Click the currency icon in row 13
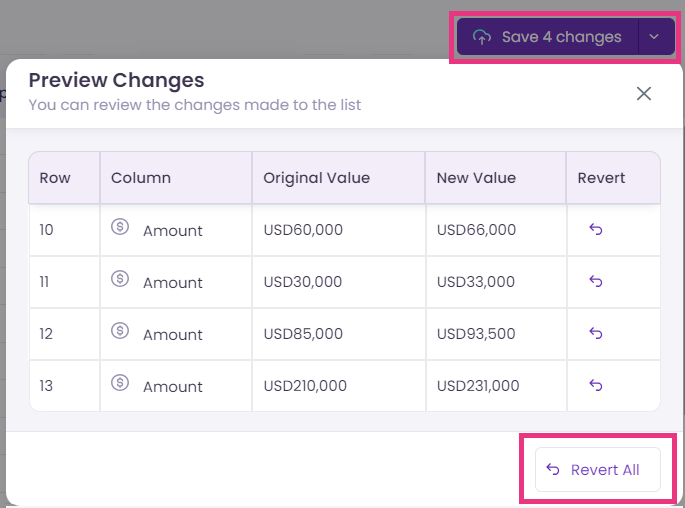Viewport: 685px width, 508px height. pyautogui.click(x=120, y=383)
